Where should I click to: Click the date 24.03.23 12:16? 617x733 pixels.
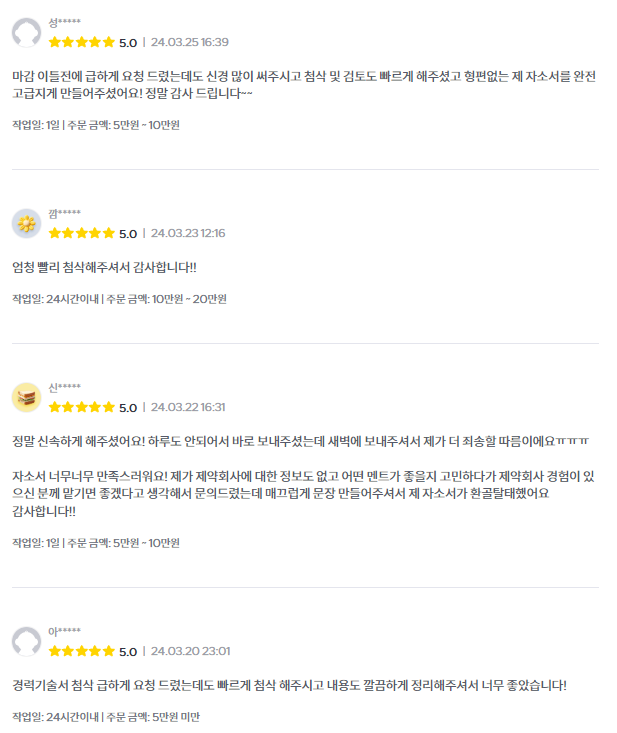188,233
